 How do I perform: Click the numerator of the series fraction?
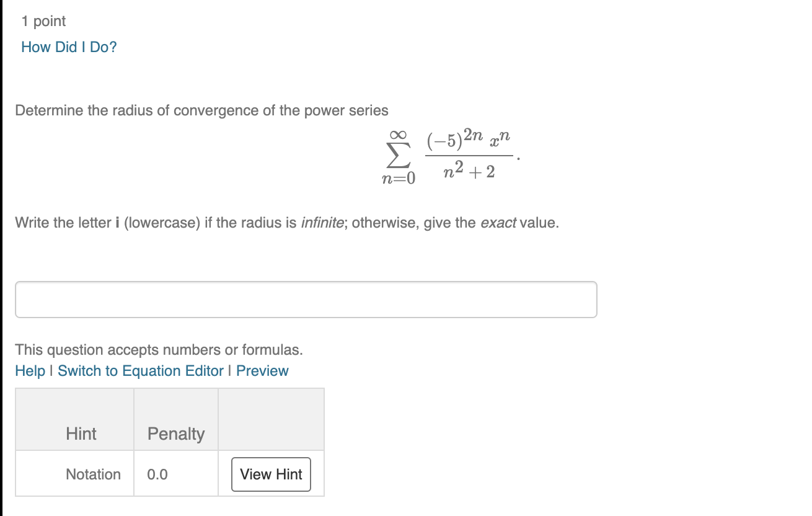470,140
